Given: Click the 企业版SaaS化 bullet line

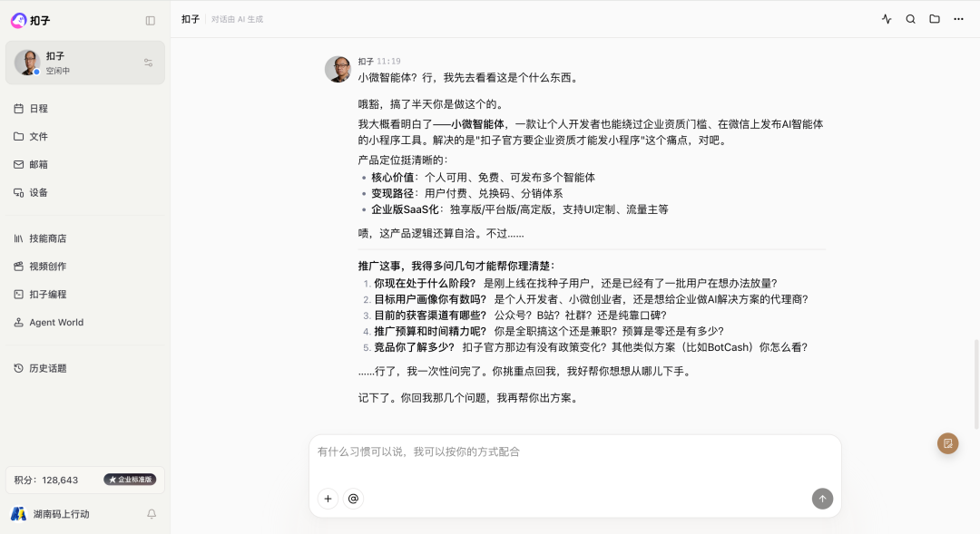Looking at the screenshot, I should (x=520, y=209).
